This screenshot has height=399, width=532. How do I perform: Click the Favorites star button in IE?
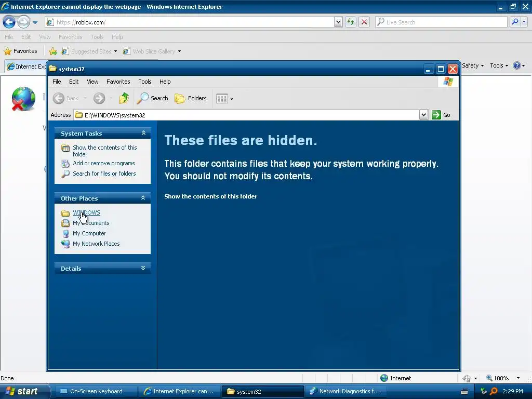pyautogui.click(x=20, y=51)
